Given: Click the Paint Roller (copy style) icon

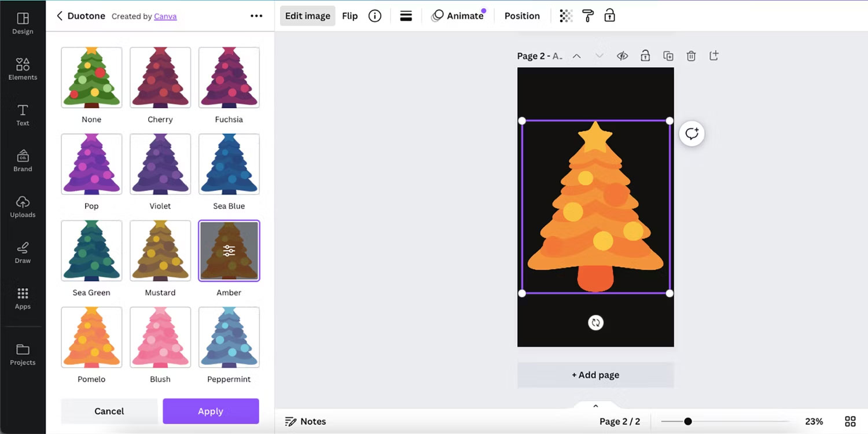Looking at the screenshot, I should coord(588,16).
